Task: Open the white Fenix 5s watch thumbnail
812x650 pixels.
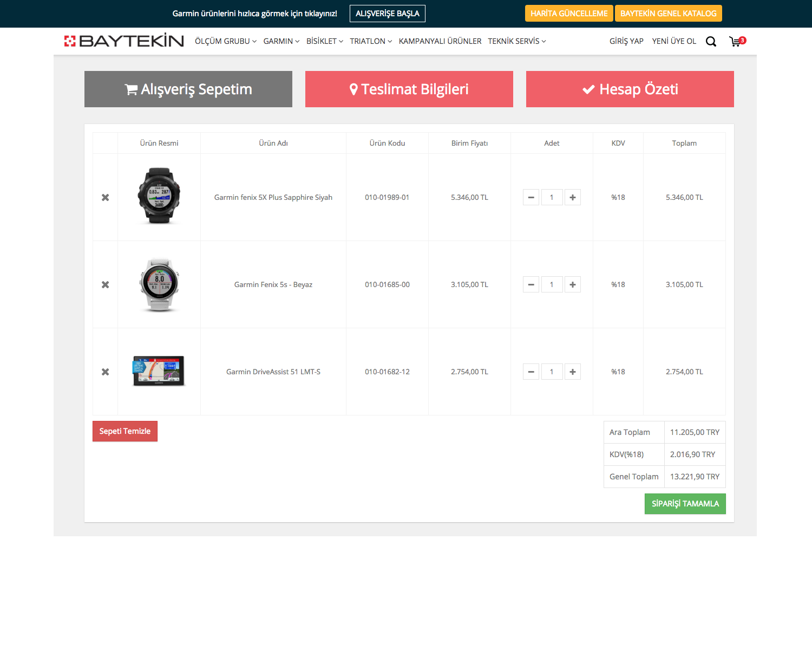Action: 159,285
